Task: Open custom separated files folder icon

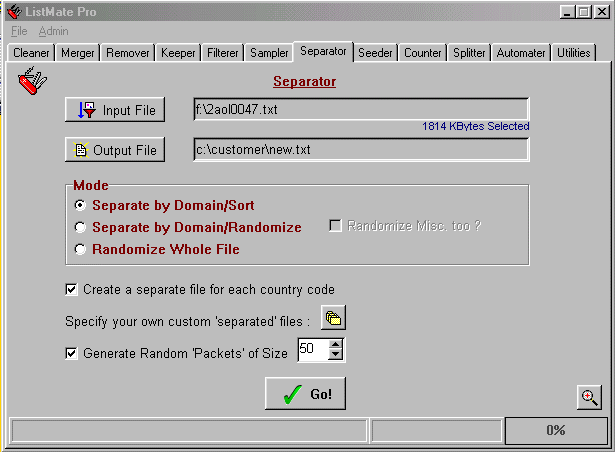Action: [x=334, y=319]
